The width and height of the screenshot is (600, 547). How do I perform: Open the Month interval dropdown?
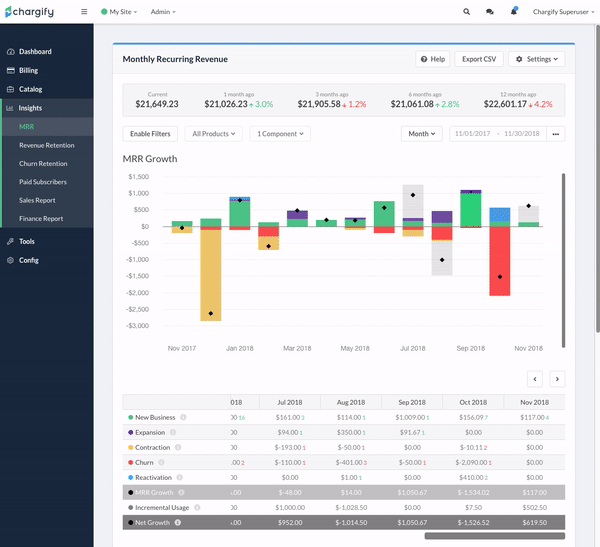click(x=421, y=133)
